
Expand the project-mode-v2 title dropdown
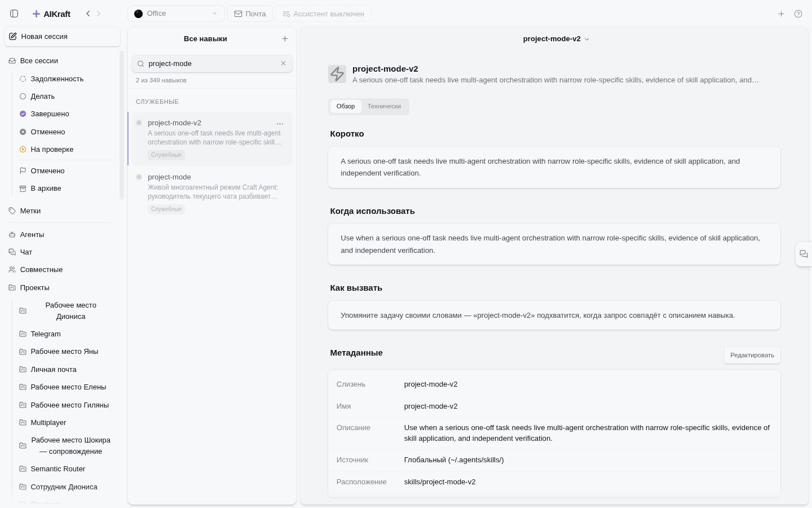tap(556, 39)
